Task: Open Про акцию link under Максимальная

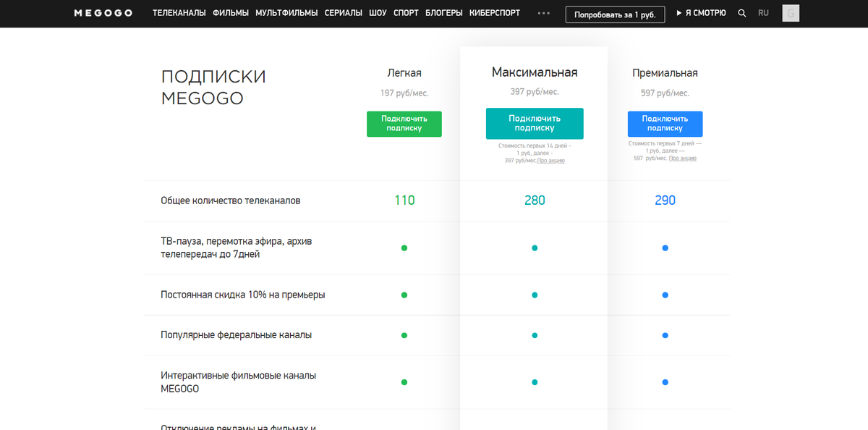Action: point(551,160)
